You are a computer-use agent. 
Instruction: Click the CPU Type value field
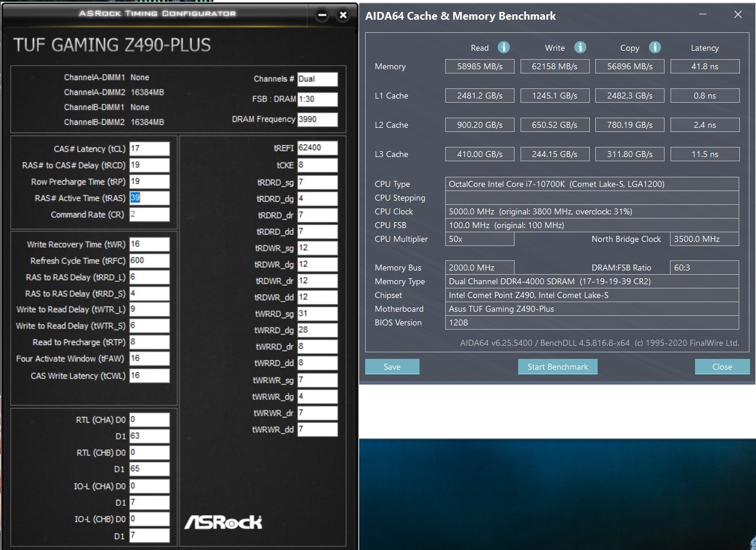tap(592, 184)
